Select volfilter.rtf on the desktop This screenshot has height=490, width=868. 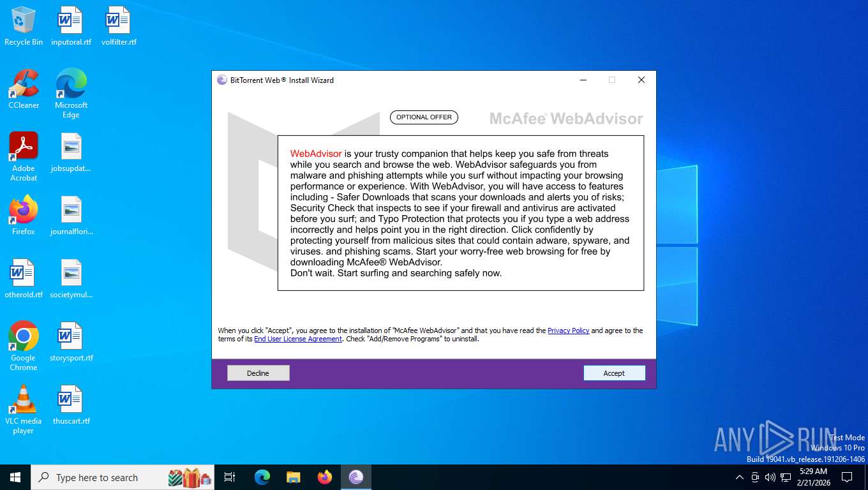(x=119, y=27)
